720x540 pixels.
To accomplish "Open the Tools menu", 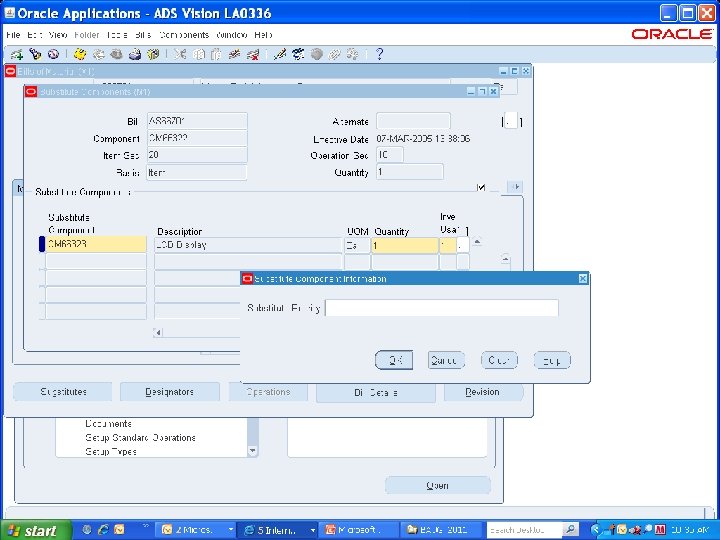I will coord(117,35).
